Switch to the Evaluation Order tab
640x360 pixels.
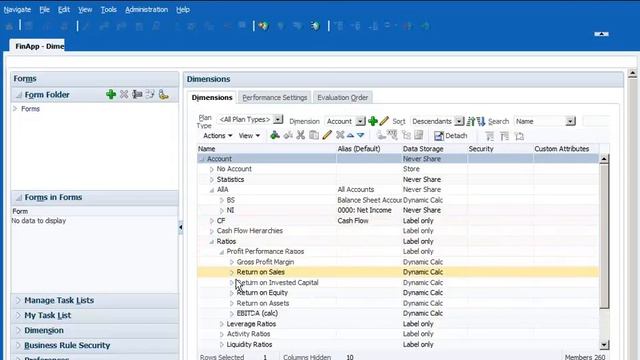[342, 98]
